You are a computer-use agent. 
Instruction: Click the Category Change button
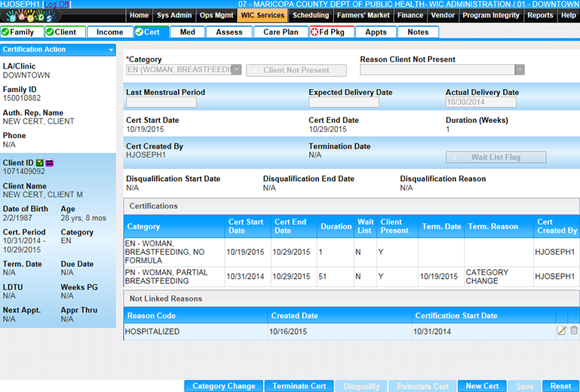(223, 386)
